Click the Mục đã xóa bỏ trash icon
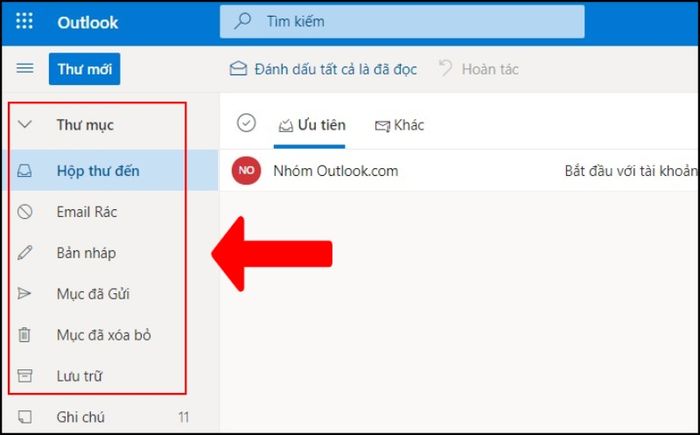The width and height of the screenshot is (700, 435). 24,335
